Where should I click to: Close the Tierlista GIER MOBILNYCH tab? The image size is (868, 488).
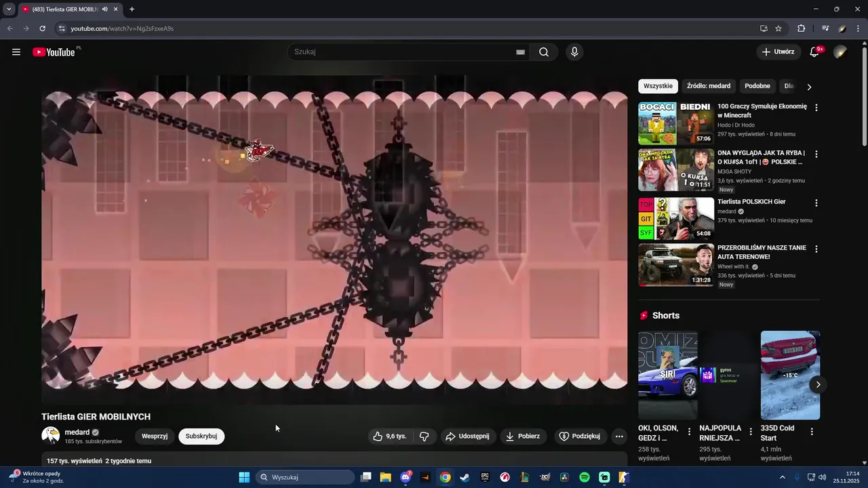[116, 9]
